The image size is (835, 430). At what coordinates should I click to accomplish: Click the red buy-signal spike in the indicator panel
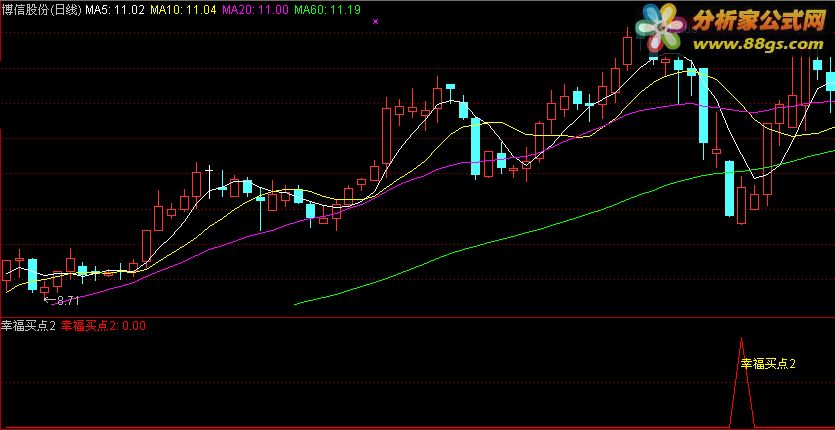[x=741, y=383]
